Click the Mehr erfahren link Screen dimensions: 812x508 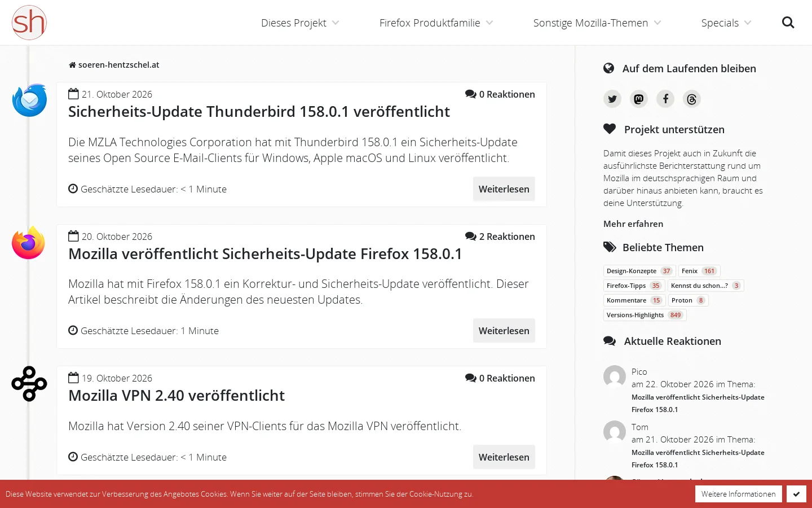point(633,224)
